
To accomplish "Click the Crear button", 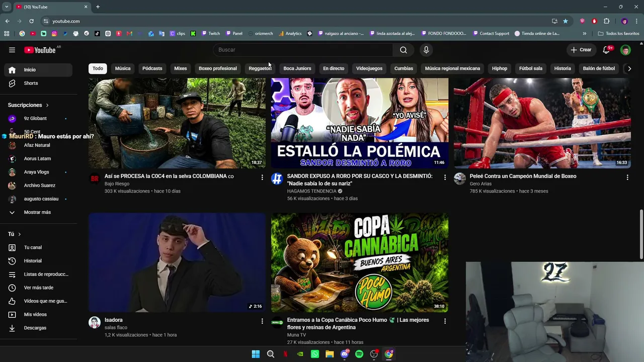I will [x=581, y=50].
